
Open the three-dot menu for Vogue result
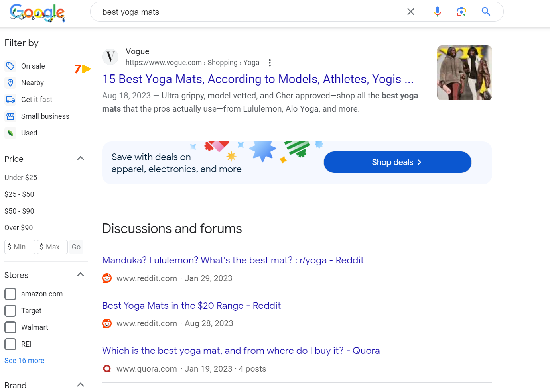270,63
